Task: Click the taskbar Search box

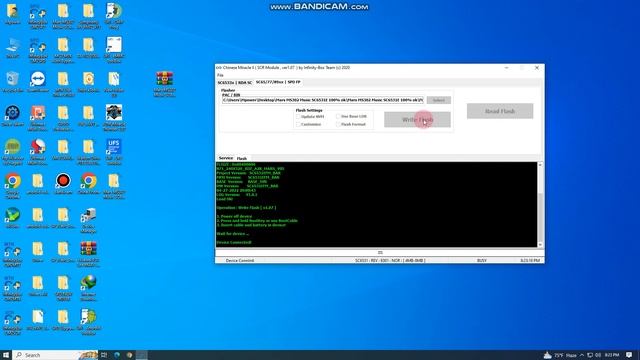Action: pyautogui.click(x=55, y=355)
